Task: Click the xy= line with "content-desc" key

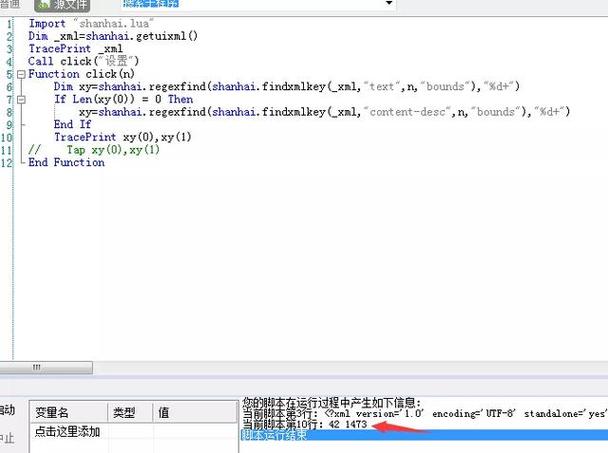Action: pyautogui.click(x=325, y=112)
